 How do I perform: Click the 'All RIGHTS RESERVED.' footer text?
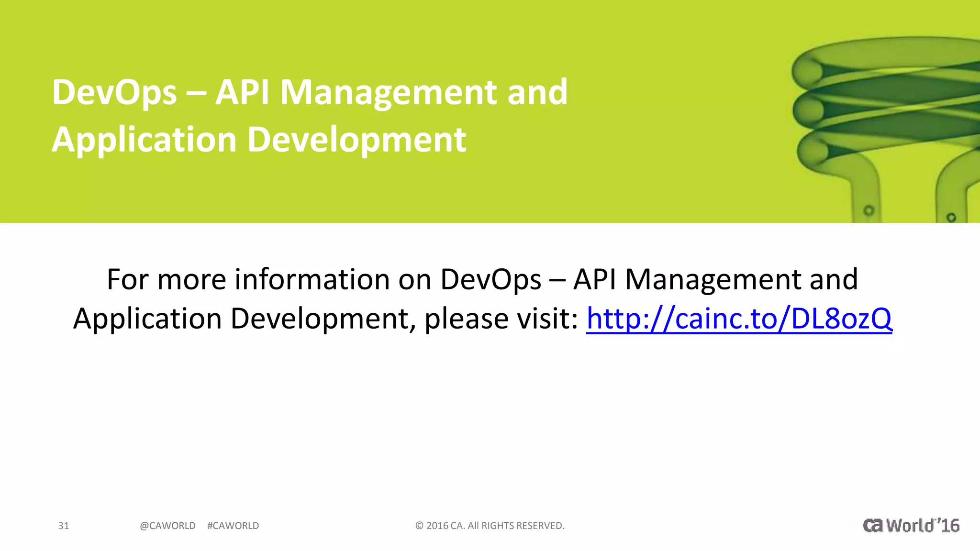point(516,526)
